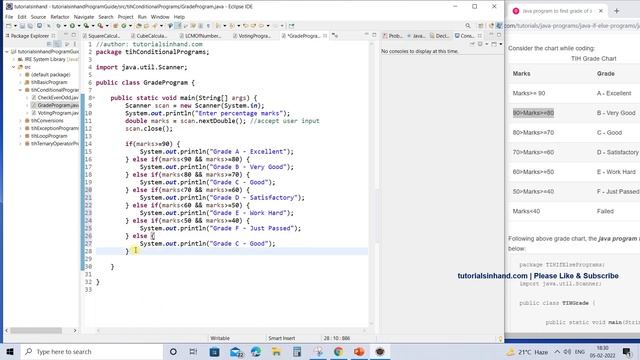The image size is (640, 360).
Task: Switch to the Java perspective icon
Action: (x=499, y=26)
